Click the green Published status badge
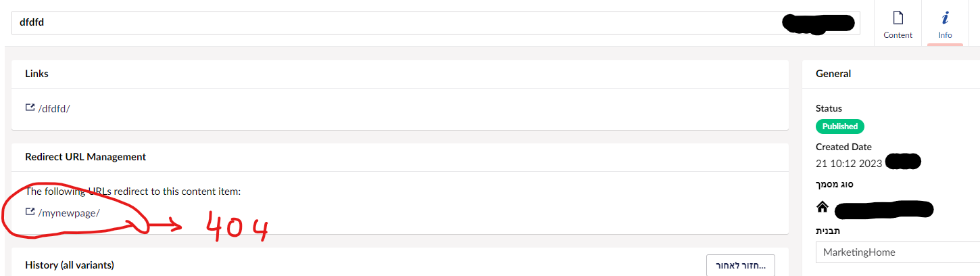This screenshot has width=980, height=276. click(x=839, y=127)
